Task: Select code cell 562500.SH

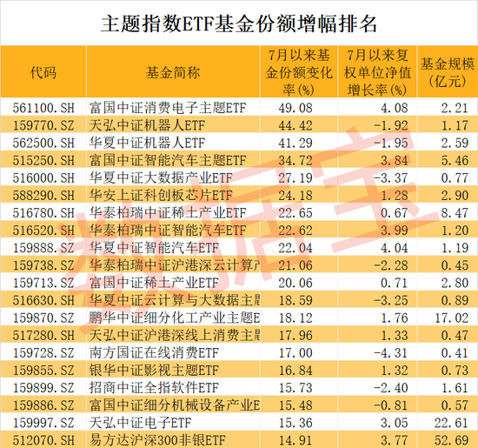Action: pos(43,143)
